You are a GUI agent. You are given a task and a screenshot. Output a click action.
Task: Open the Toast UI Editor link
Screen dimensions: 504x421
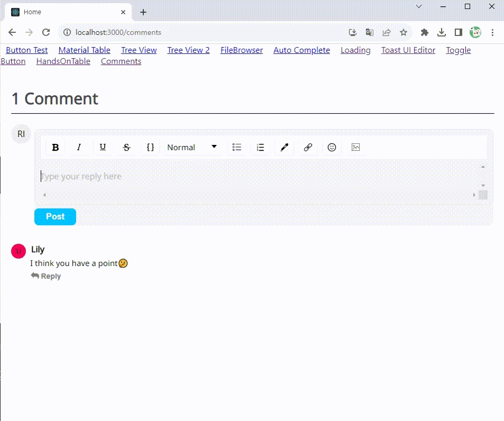pos(408,50)
